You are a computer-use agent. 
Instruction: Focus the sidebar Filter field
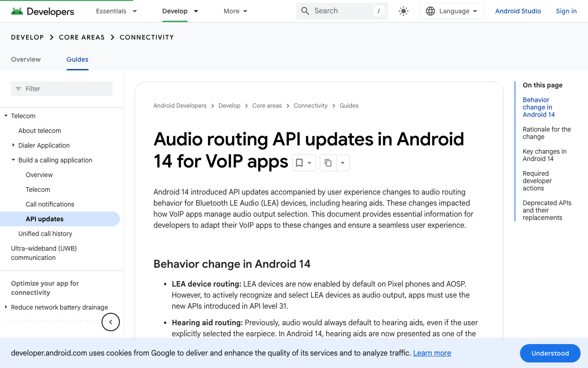coord(62,89)
